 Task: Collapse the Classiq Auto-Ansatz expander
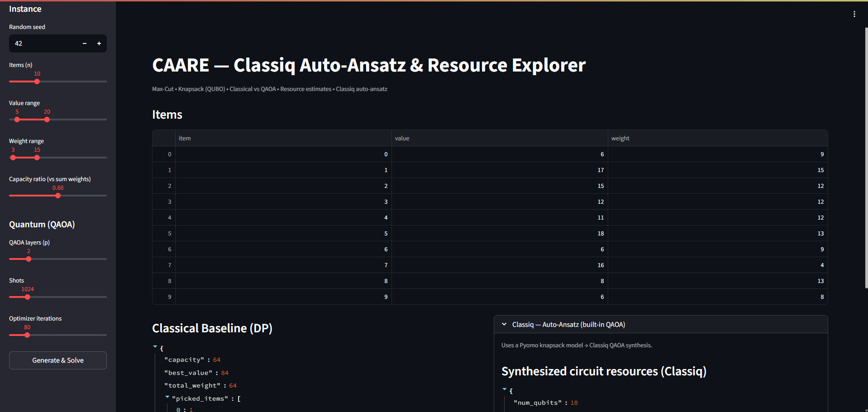661,325
